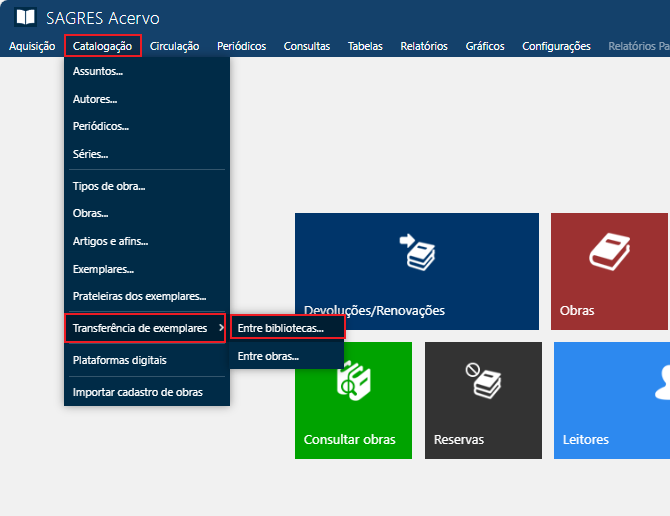Choose Assuntos... from the Catalogação menu

tap(98, 72)
